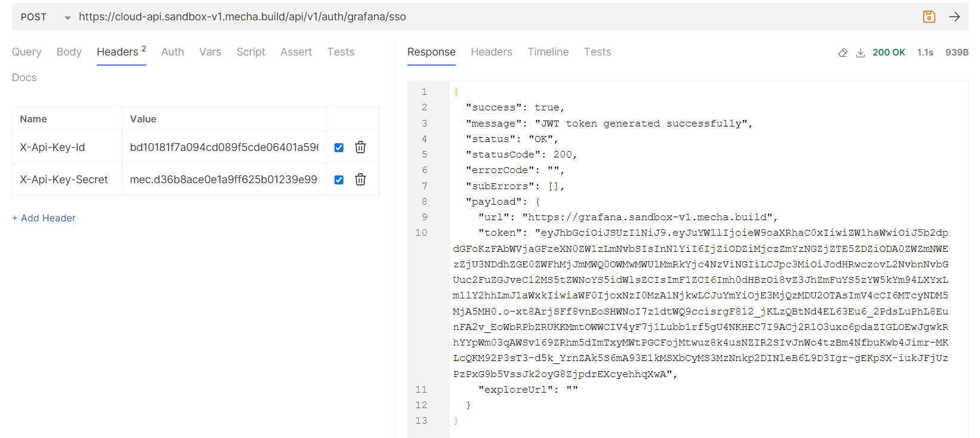Edit the X-Api-Key-Secret value field
The height and width of the screenshot is (438, 980).
(224, 180)
